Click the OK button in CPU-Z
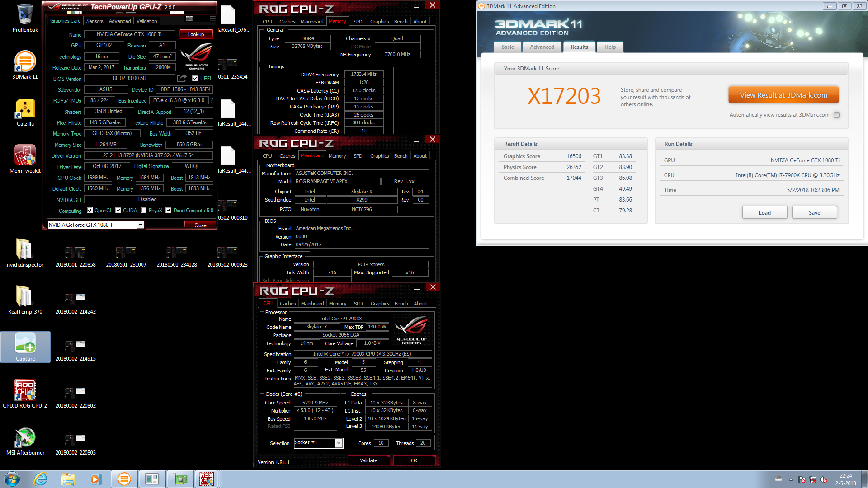This screenshot has width=868, height=488. point(414,460)
